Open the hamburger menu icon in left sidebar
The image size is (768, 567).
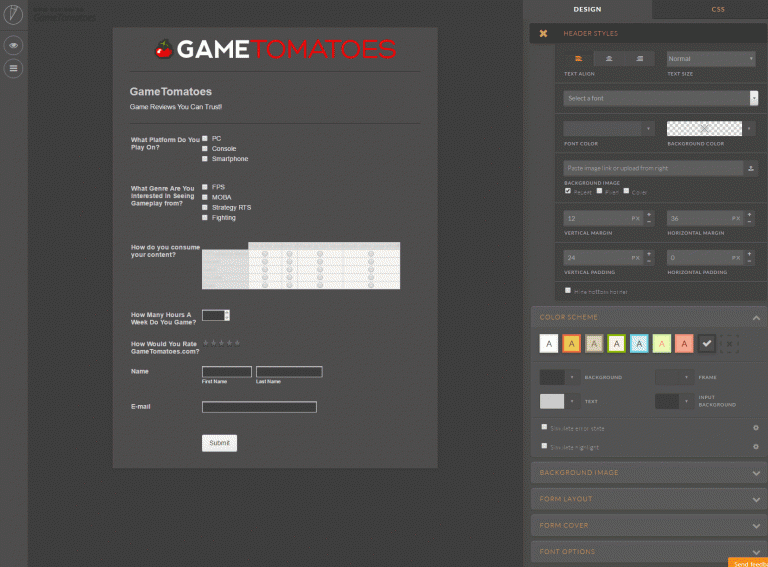[13, 68]
